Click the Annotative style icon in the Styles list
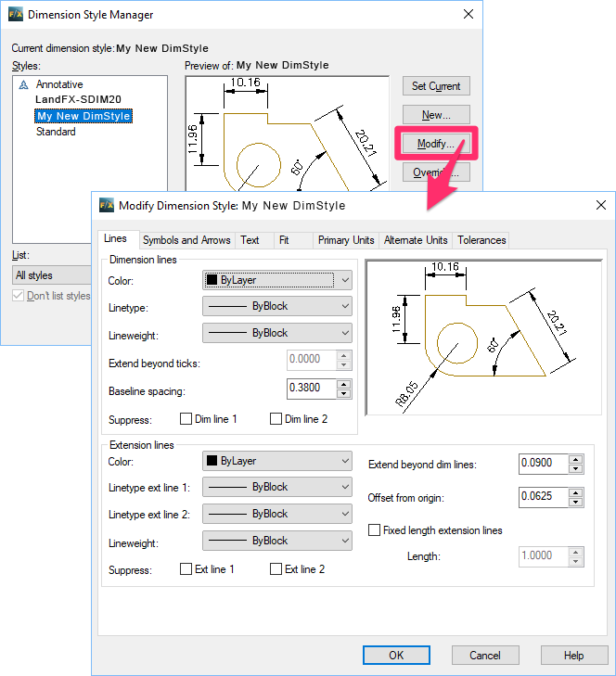Screen dimensions: 616x676 24,84
